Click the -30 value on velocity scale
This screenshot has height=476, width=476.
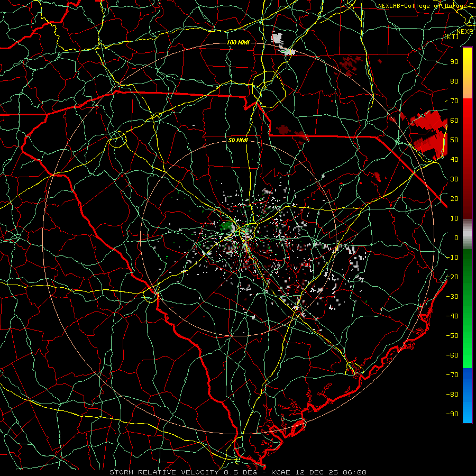tap(452, 297)
